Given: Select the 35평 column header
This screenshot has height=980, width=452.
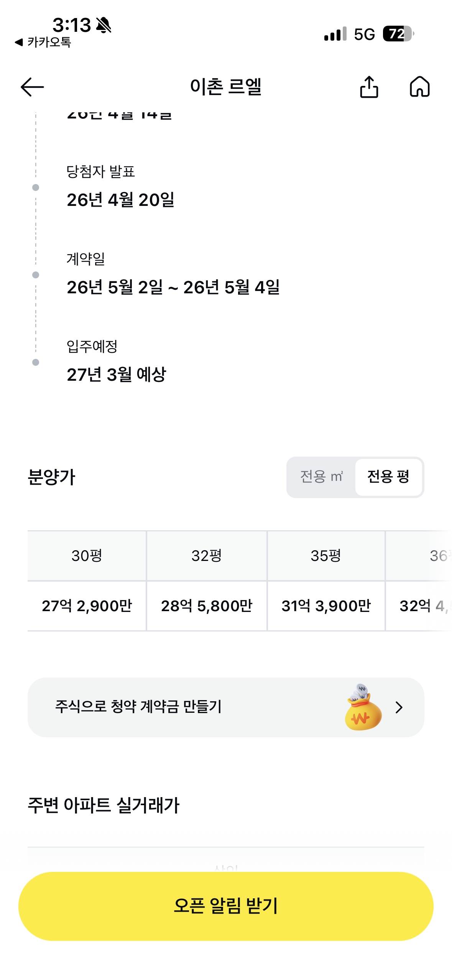Looking at the screenshot, I should coord(326,556).
